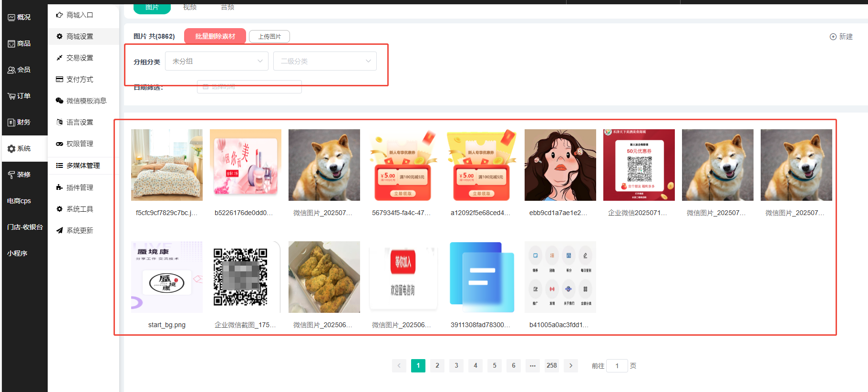The width and height of the screenshot is (868, 392).
Task: Open 多媒体管理 menu item
Action: coord(83,165)
